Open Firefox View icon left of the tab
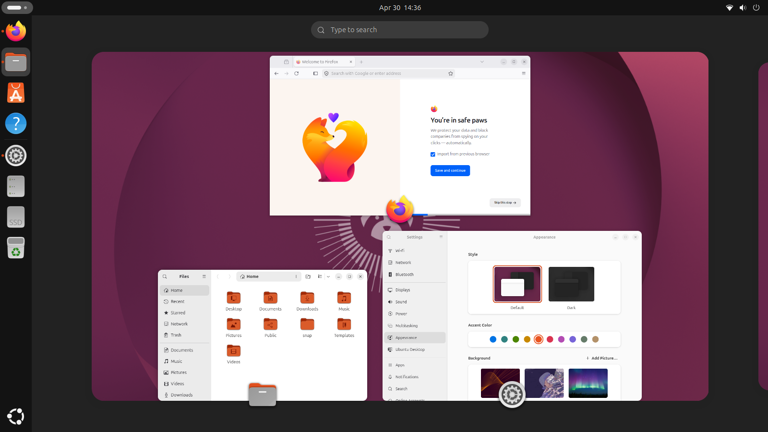 click(287, 62)
